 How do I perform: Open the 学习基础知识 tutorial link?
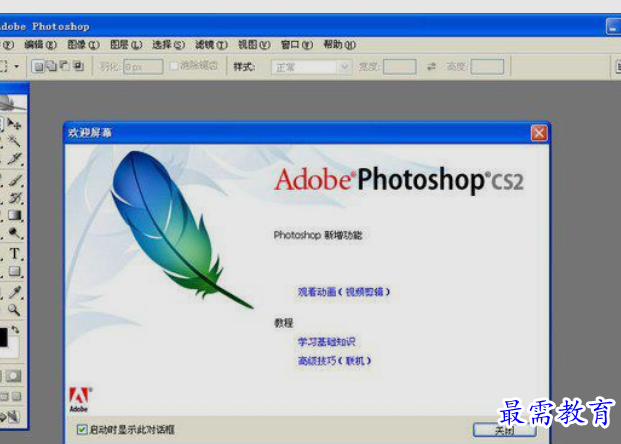point(327,341)
